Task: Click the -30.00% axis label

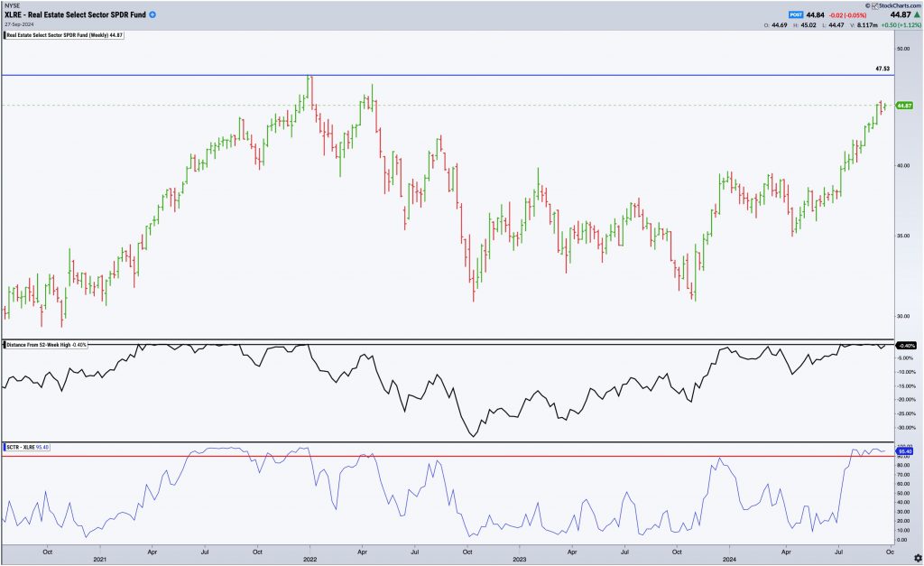Action: [x=906, y=428]
